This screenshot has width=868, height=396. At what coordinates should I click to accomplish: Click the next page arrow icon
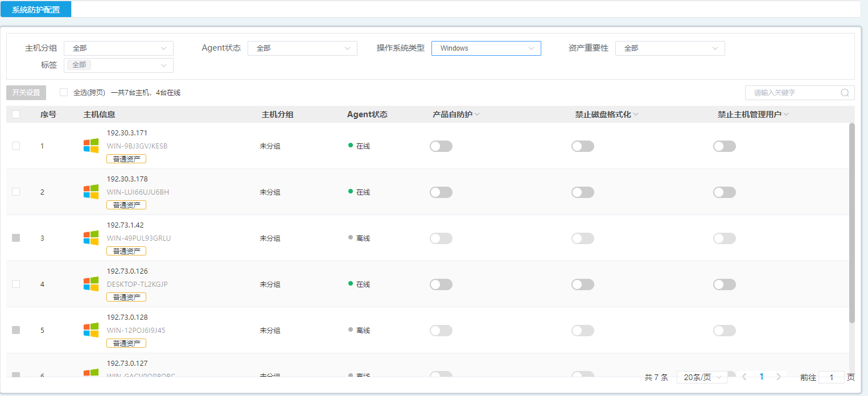point(779,377)
